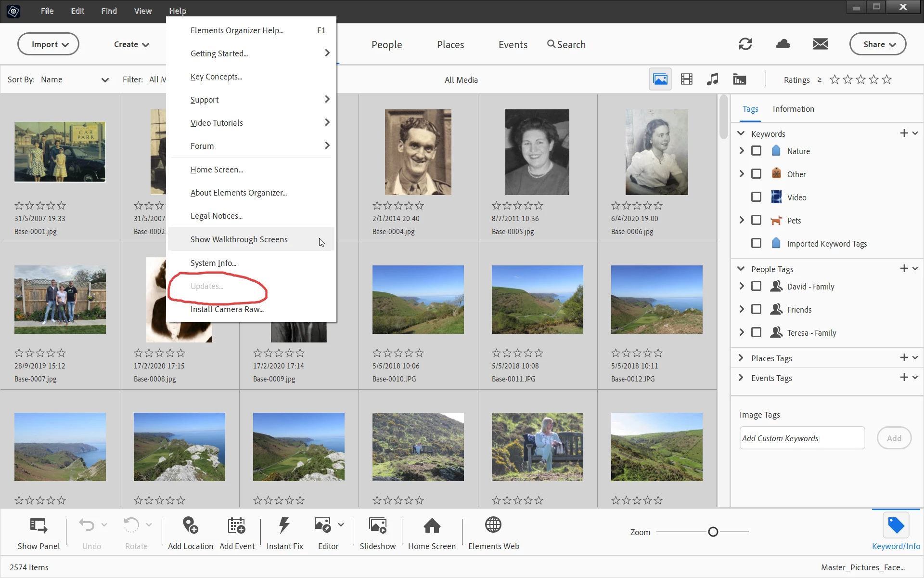The height and width of the screenshot is (578, 924).
Task: Click the Zoom slider handle
Action: [713, 532]
